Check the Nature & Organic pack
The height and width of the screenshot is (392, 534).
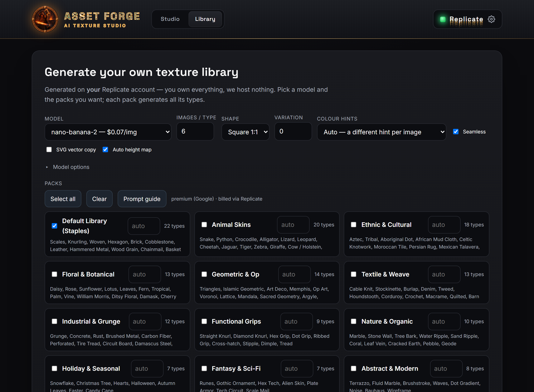click(x=354, y=321)
